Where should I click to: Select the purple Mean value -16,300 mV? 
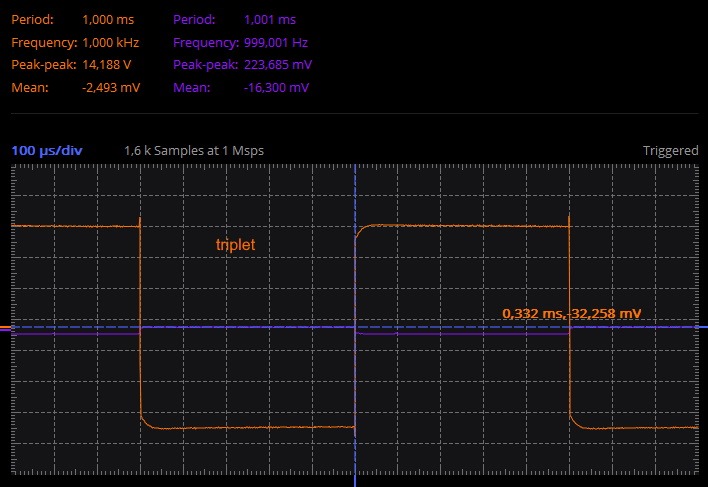pos(276,87)
